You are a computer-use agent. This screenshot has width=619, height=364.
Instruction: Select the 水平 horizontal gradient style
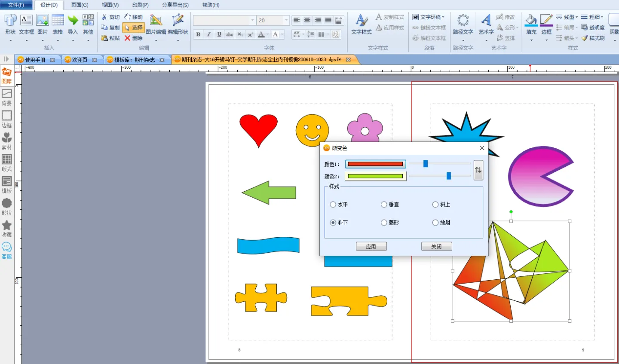pos(333,205)
